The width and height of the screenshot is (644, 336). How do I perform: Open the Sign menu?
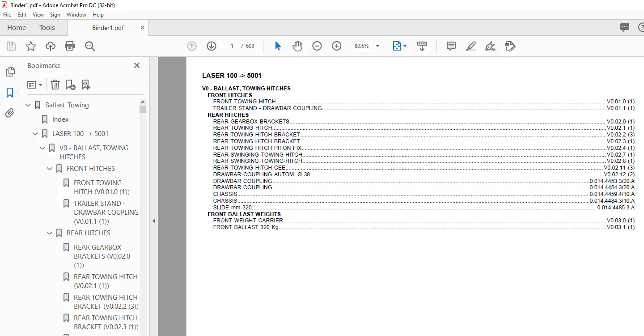pyautogui.click(x=55, y=15)
